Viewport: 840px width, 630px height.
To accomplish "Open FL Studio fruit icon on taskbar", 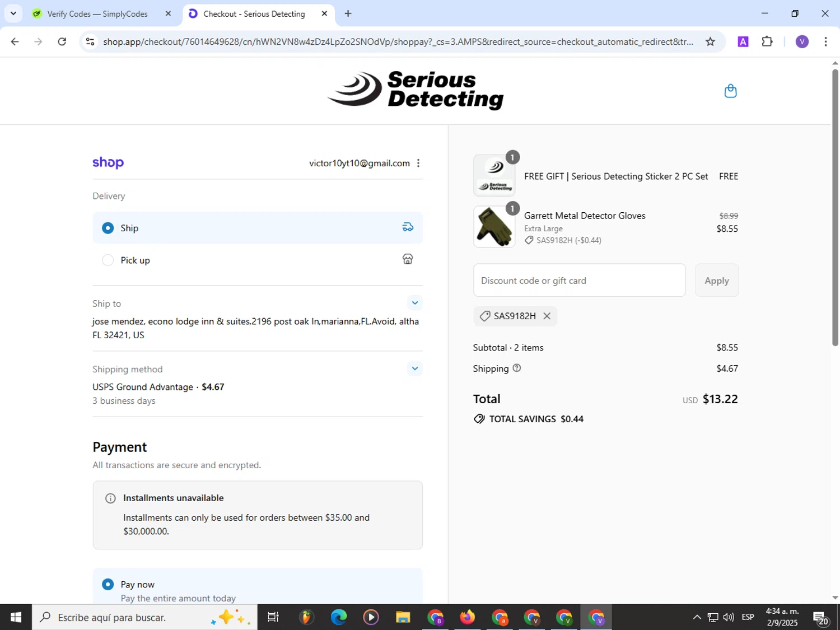I will [x=306, y=617].
